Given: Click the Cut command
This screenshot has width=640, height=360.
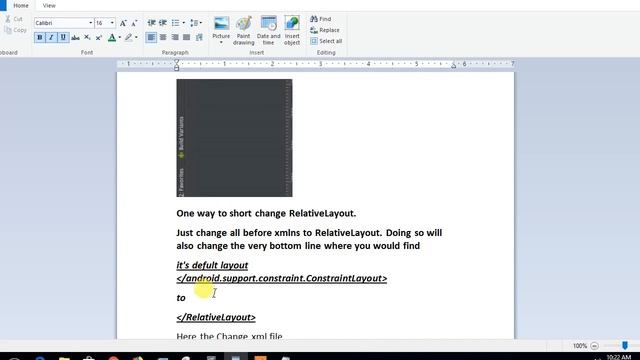Looking at the screenshot, I should coord(13,19).
